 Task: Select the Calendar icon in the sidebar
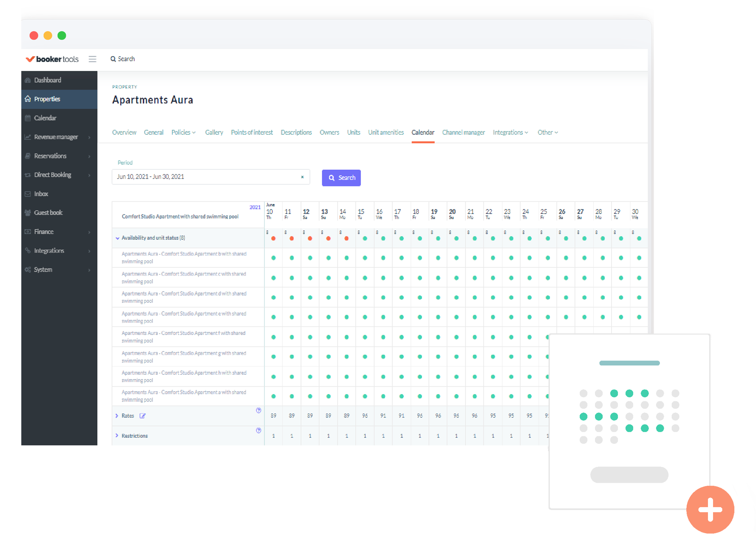[x=28, y=118]
